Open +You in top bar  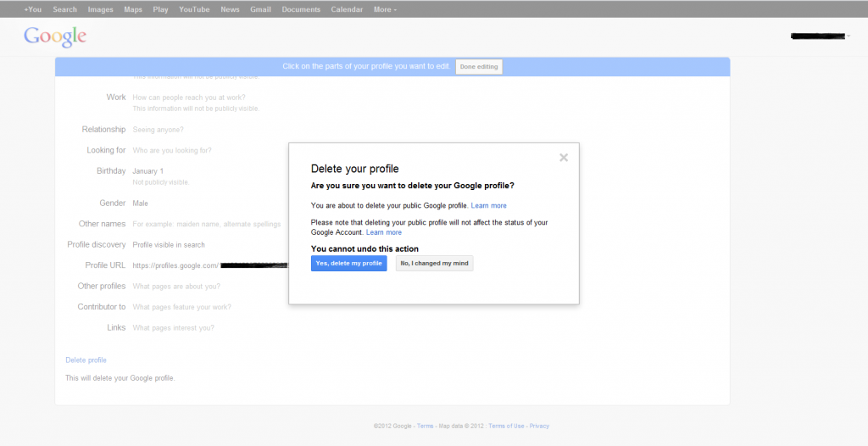tap(33, 9)
